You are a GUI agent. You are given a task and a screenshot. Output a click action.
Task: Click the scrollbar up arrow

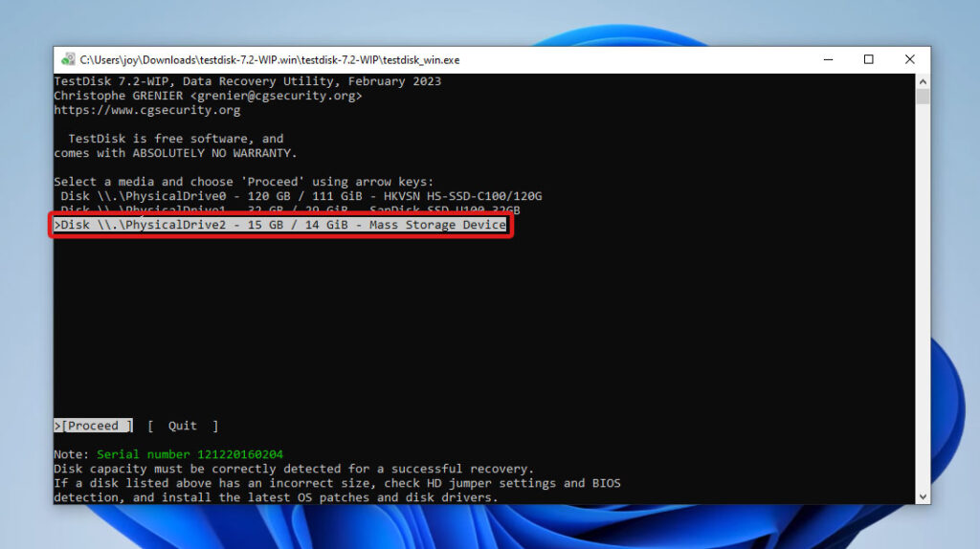click(923, 81)
